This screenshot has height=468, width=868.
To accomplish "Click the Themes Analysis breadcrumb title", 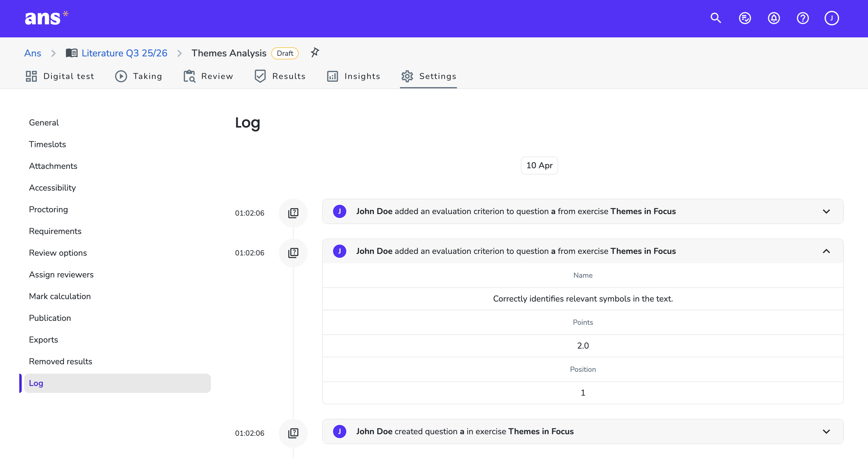I will click(229, 53).
